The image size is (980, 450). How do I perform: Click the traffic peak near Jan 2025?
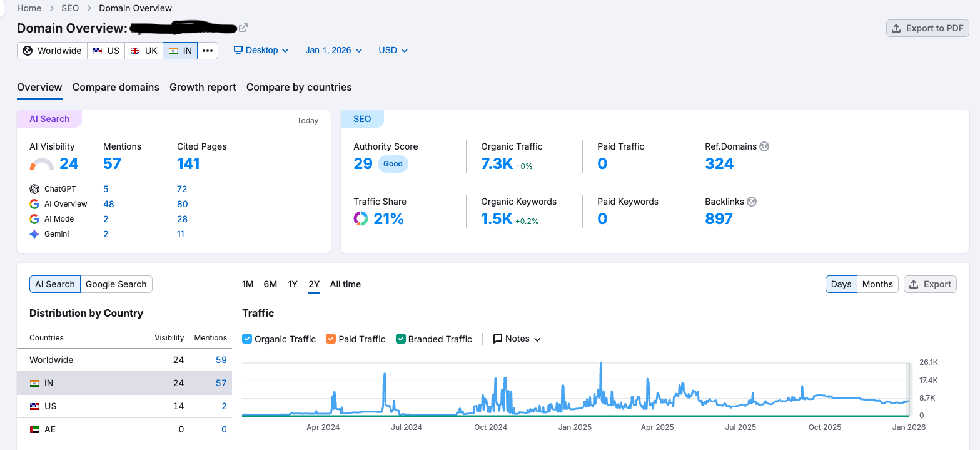coord(601,364)
